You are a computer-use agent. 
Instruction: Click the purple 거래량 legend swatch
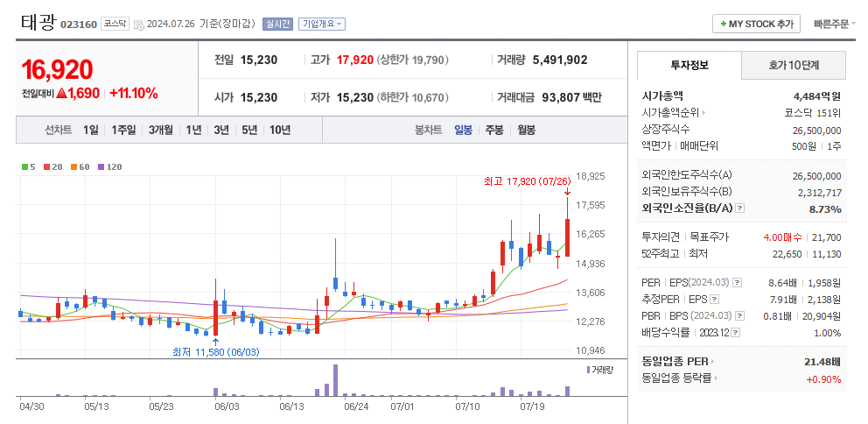[587, 370]
